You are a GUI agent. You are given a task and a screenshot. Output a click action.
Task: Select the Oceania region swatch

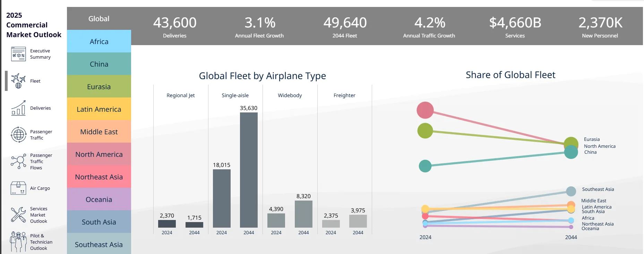[x=99, y=199]
